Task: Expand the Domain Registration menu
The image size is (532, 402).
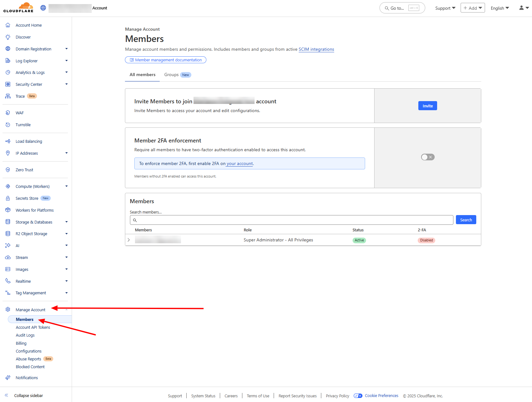Action: click(33, 49)
